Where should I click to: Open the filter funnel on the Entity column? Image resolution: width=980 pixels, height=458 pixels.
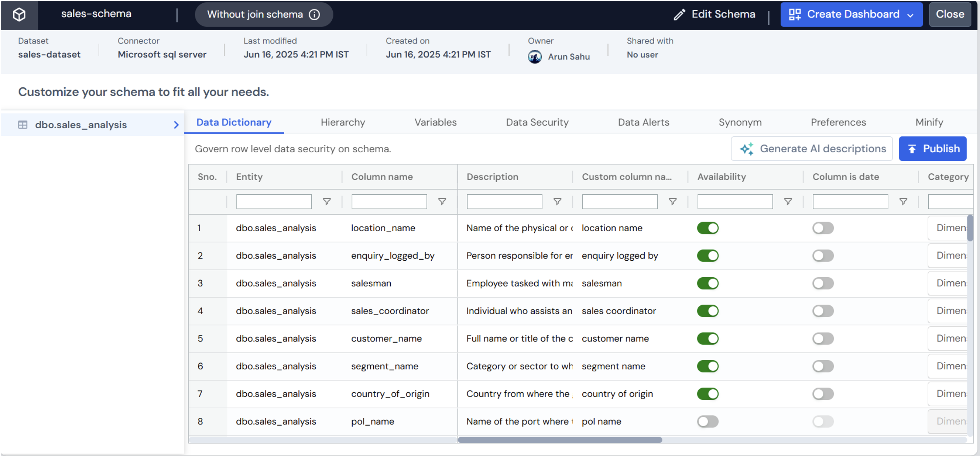tap(327, 201)
